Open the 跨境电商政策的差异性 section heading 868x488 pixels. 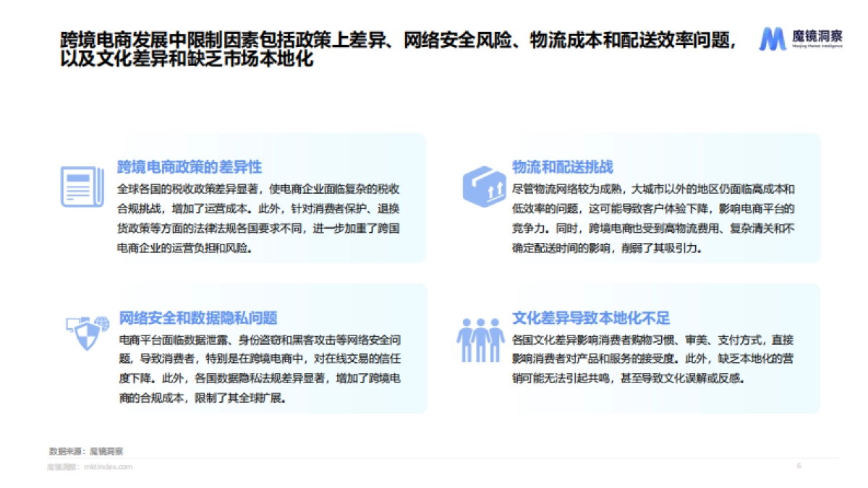190,166
